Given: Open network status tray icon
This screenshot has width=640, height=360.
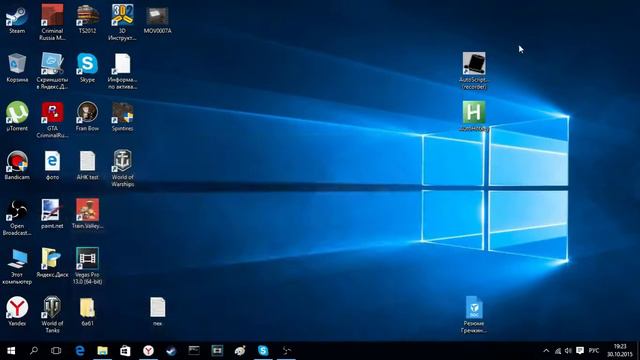Looking at the screenshot, I should [558, 351].
